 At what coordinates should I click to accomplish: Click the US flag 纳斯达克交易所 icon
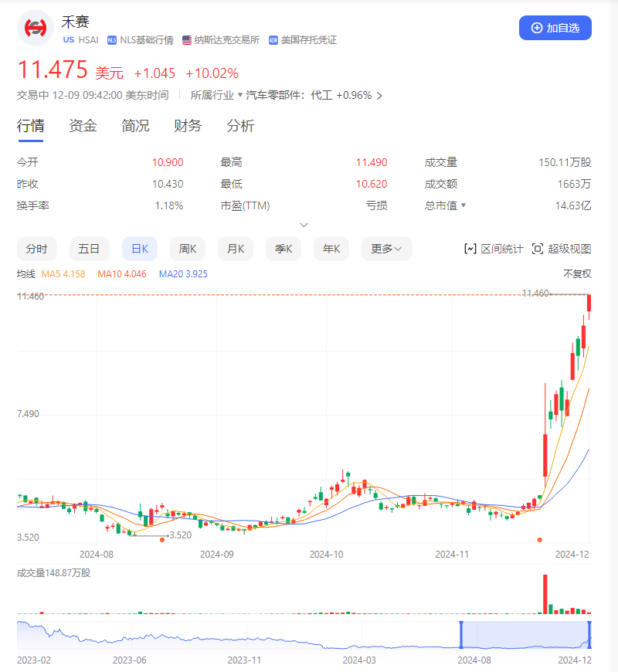pos(186,40)
